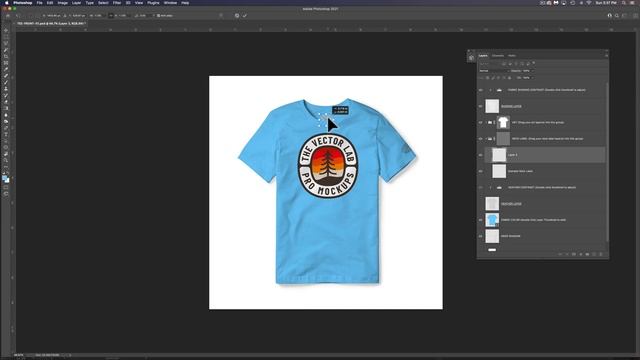
Task: Open the collapsed panel icon beside Layers
Action: click(x=471, y=58)
